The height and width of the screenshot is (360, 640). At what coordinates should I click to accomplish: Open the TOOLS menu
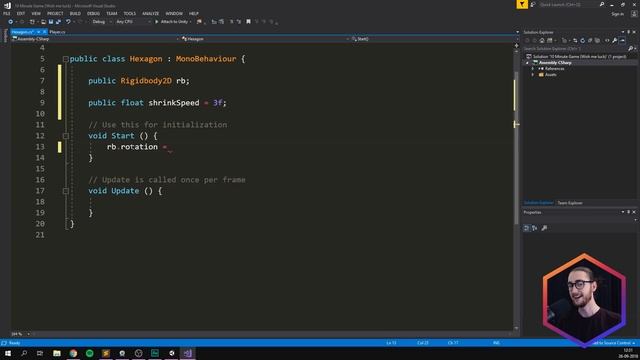coord(130,13)
